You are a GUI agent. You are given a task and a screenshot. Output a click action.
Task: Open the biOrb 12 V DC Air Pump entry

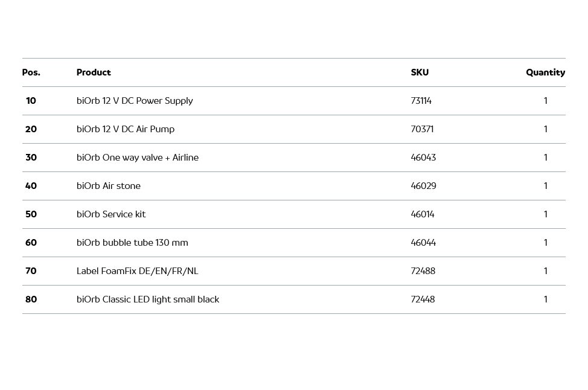[x=126, y=129]
